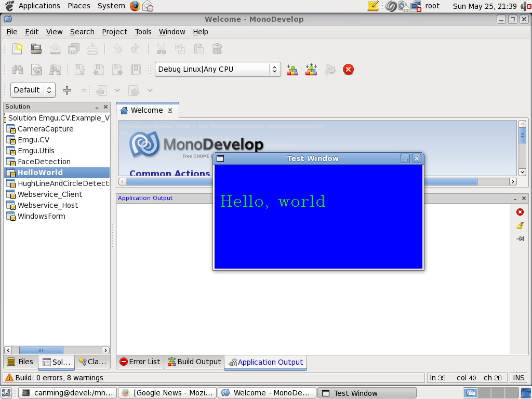Viewport: 532px width, 399px height.
Task: Expand the navigate back history arrow
Action: (x=117, y=90)
